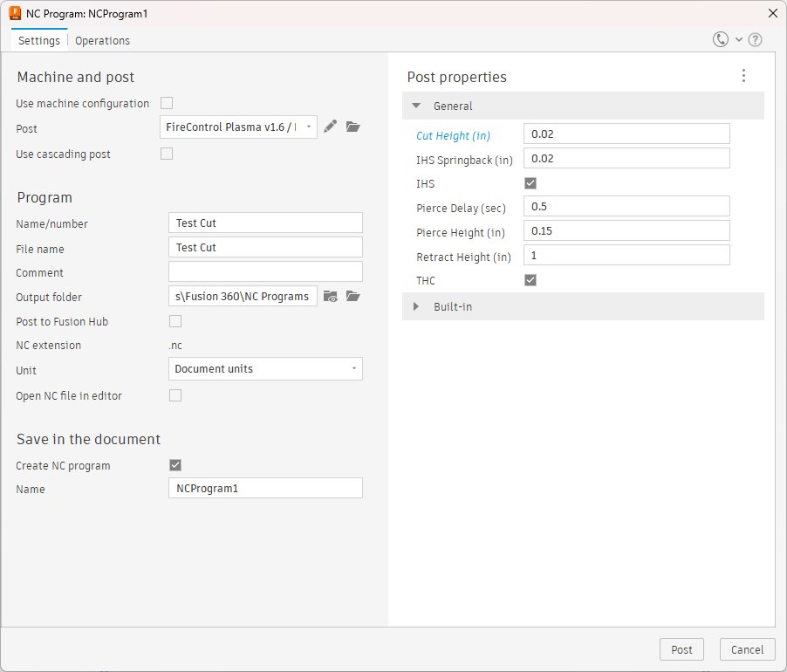Open dropdown arrow next to phone icon
787x672 pixels.
pyautogui.click(x=739, y=39)
